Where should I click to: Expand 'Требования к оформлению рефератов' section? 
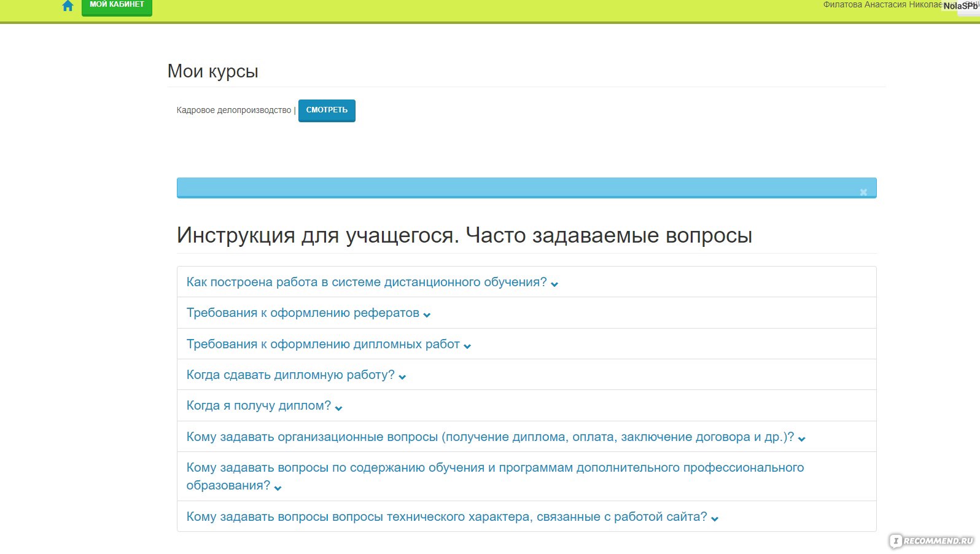[x=308, y=313]
